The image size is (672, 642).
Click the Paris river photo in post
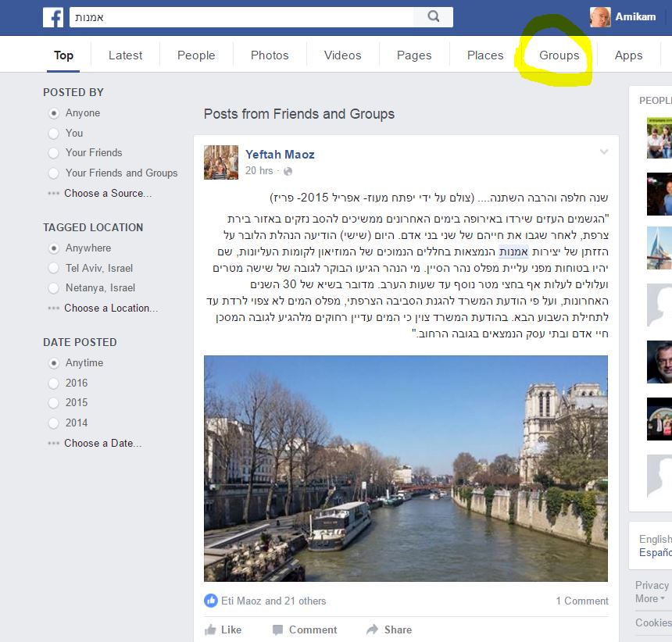[x=406, y=469]
